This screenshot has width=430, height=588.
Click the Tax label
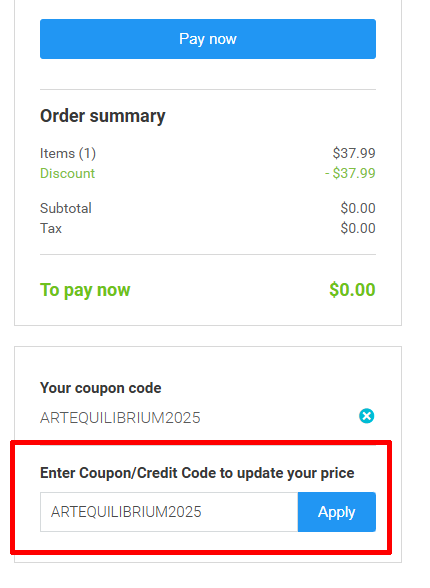[x=51, y=228]
